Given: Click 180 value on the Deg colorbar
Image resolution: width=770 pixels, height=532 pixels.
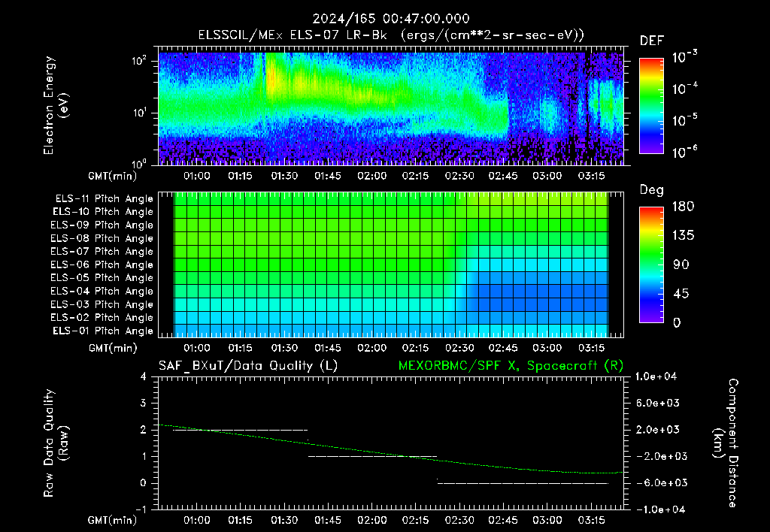Looking at the screenshot, I should tap(683, 207).
